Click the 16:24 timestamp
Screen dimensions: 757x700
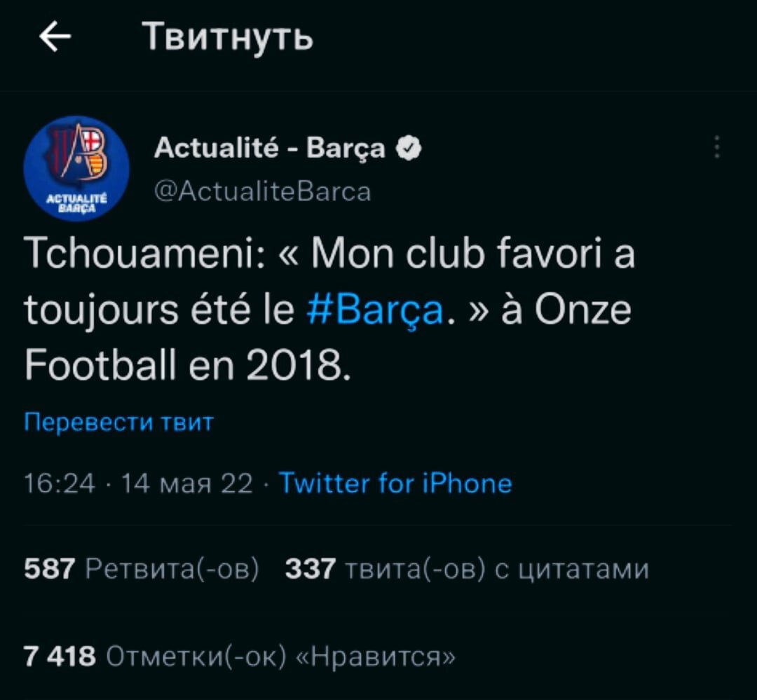(x=60, y=483)
